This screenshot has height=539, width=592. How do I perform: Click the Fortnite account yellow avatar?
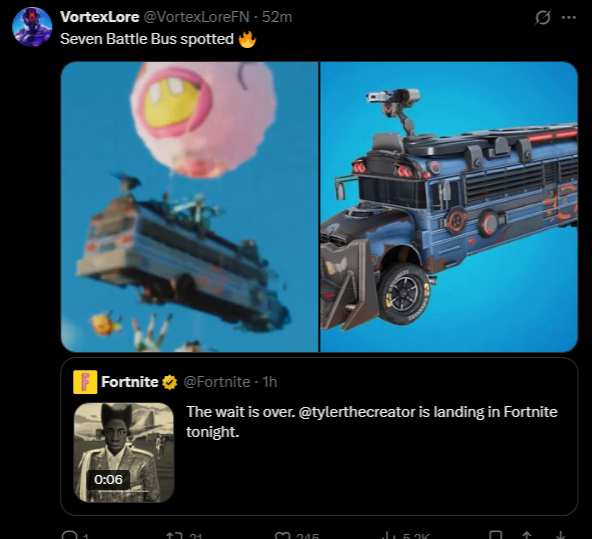tap(85, 382)
